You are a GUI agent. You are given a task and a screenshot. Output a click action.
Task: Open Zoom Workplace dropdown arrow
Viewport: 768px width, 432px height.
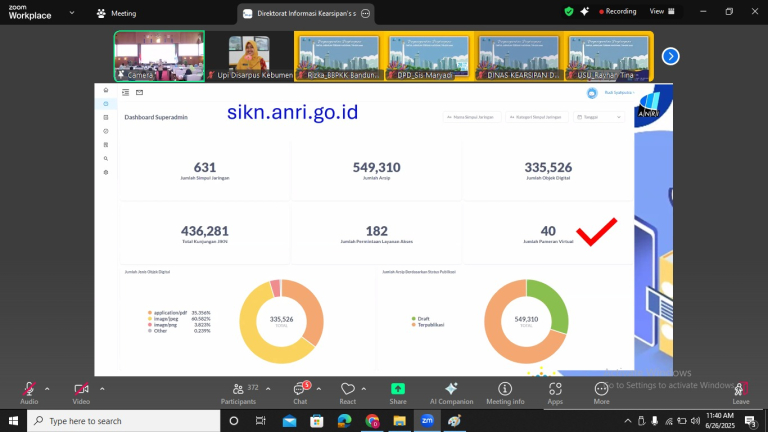(72, 13)
